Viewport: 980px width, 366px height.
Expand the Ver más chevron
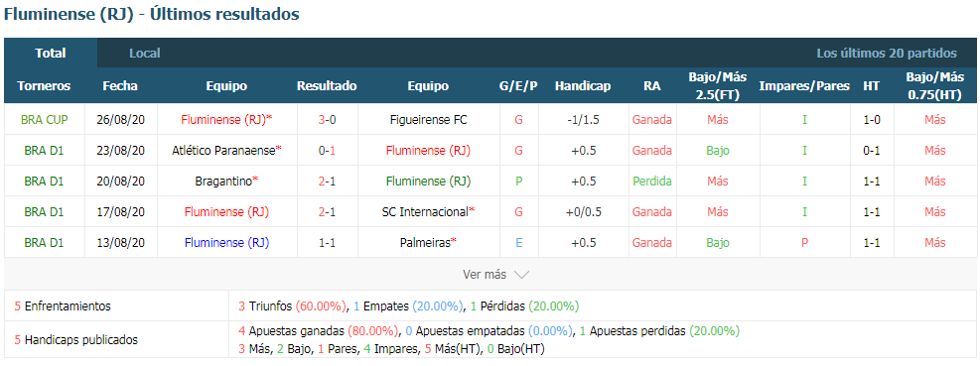click(x=522, y=275)
